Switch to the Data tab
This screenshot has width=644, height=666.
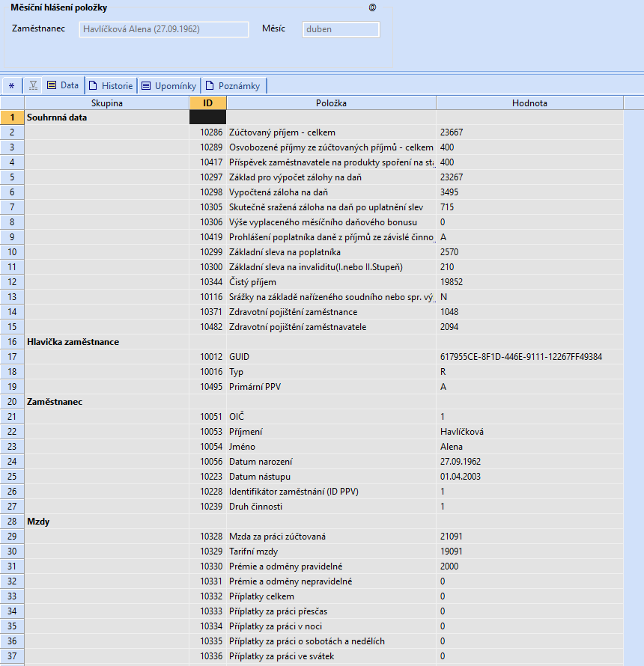(x=63, y=85)
